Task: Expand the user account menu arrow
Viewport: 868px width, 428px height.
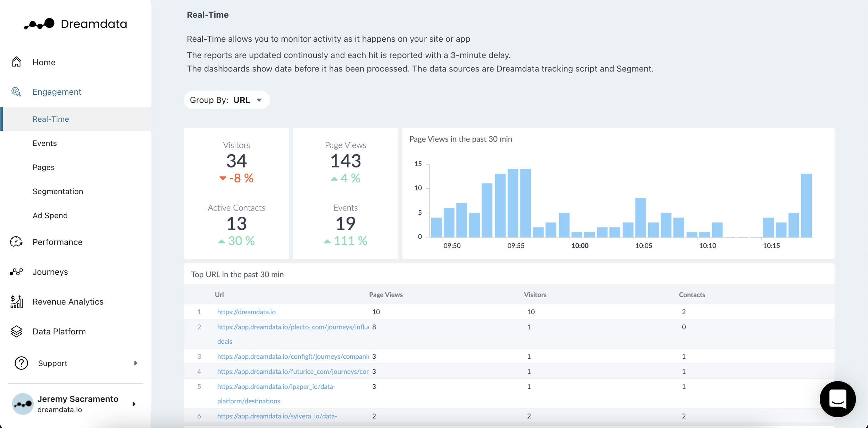Action: pyautogui.click(x=134, y=404)
